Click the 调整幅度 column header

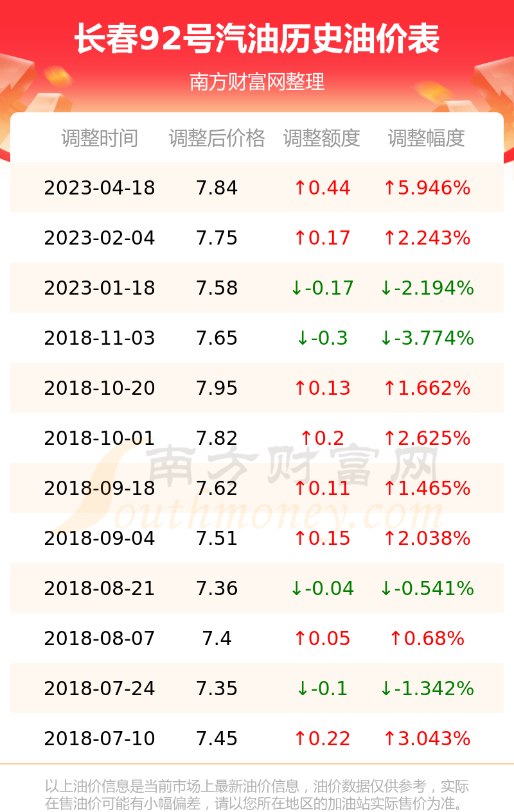(x=427, y=138)
